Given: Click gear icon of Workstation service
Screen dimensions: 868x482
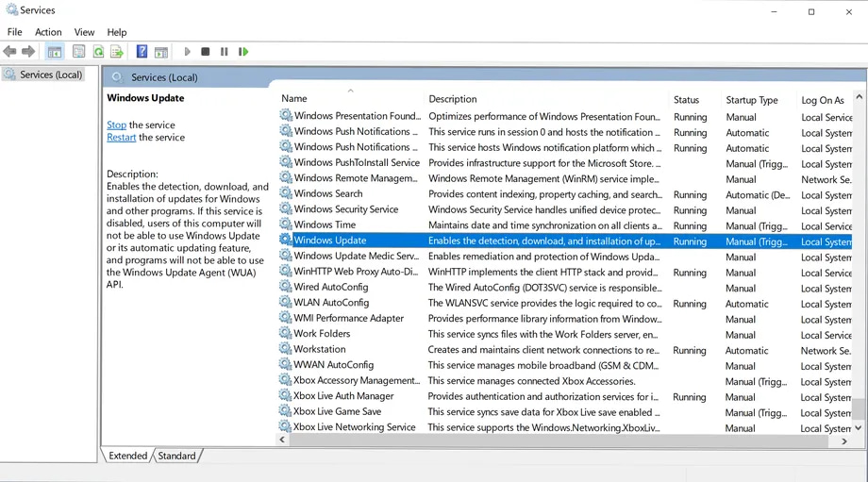Looking at the screenshot, I should tap(286, 349).
